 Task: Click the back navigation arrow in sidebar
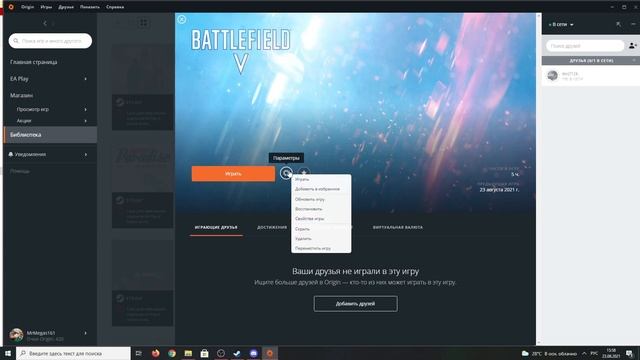45,24
